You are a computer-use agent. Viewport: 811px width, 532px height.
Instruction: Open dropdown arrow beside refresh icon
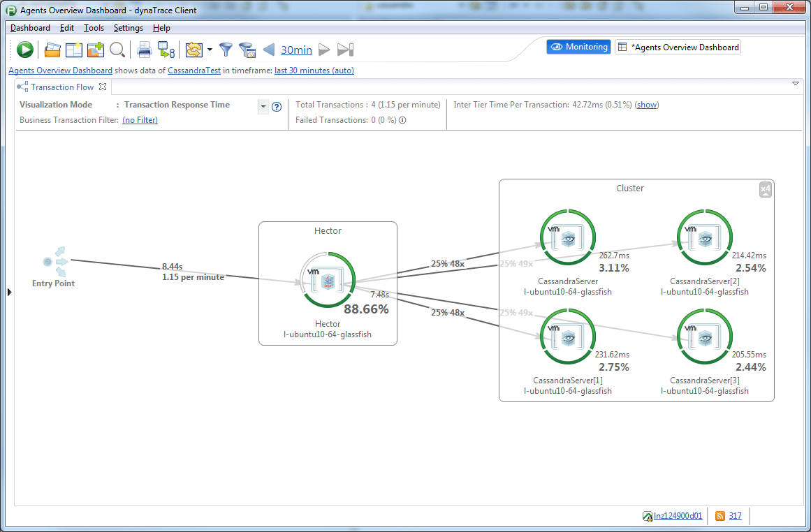210,50
